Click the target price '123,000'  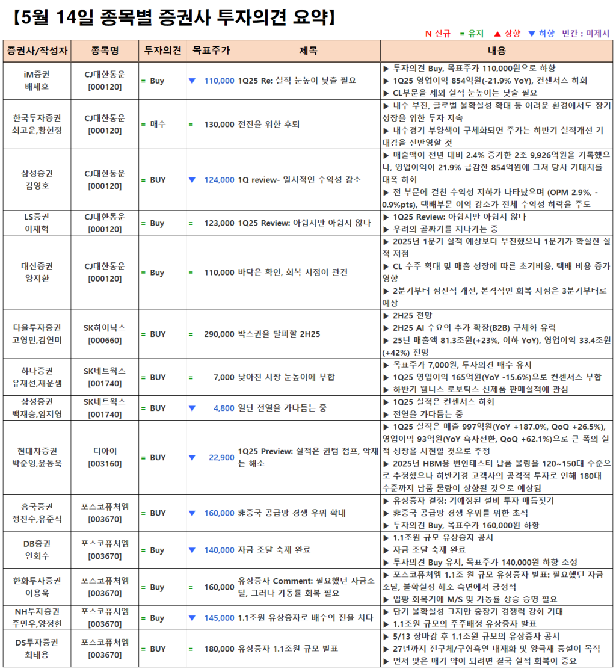pyautogui.click(x=219, y=223)
